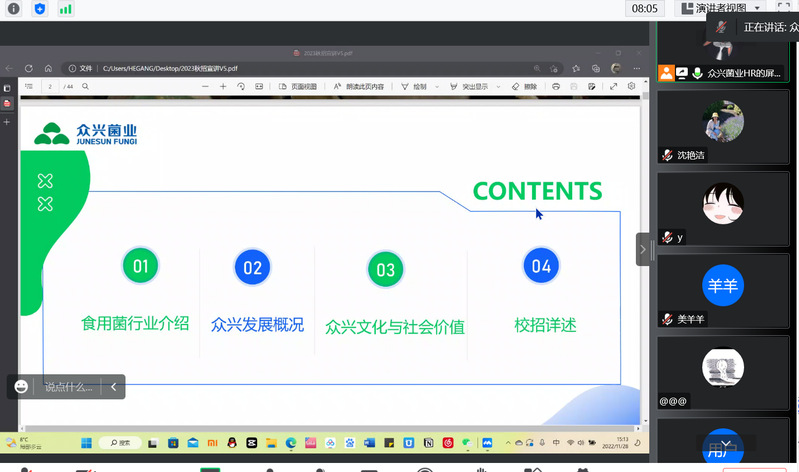Reload the PDF in Edge browser
Screen dimensions: 799x472
29,68
